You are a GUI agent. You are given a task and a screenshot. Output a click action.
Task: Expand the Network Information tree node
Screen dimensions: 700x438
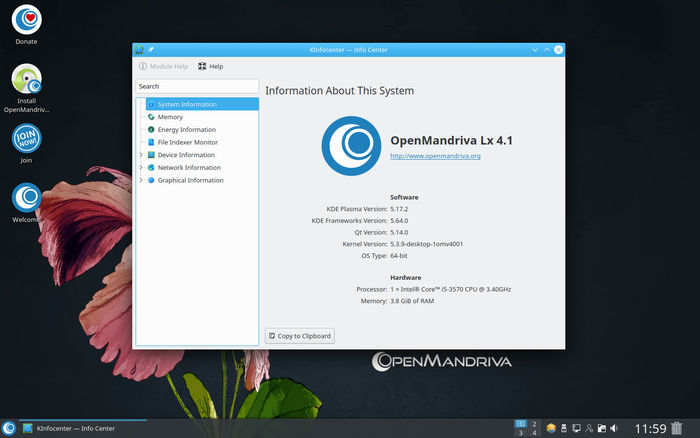140,168
